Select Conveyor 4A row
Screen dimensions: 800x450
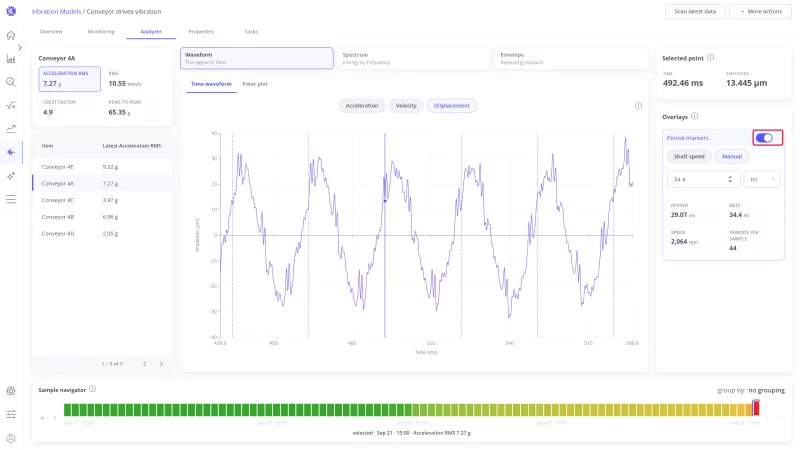click(102, 183)
